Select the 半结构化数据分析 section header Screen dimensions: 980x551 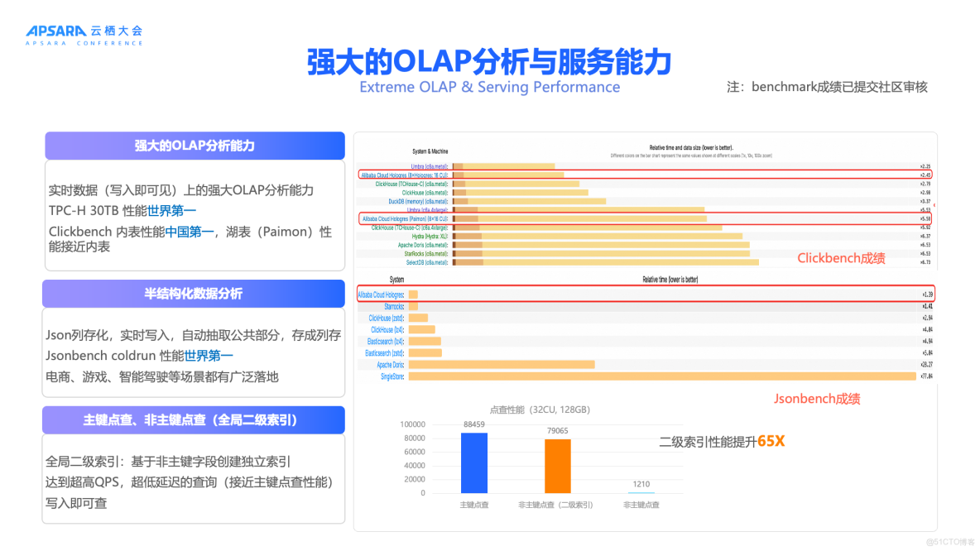[x=193, y=294]
